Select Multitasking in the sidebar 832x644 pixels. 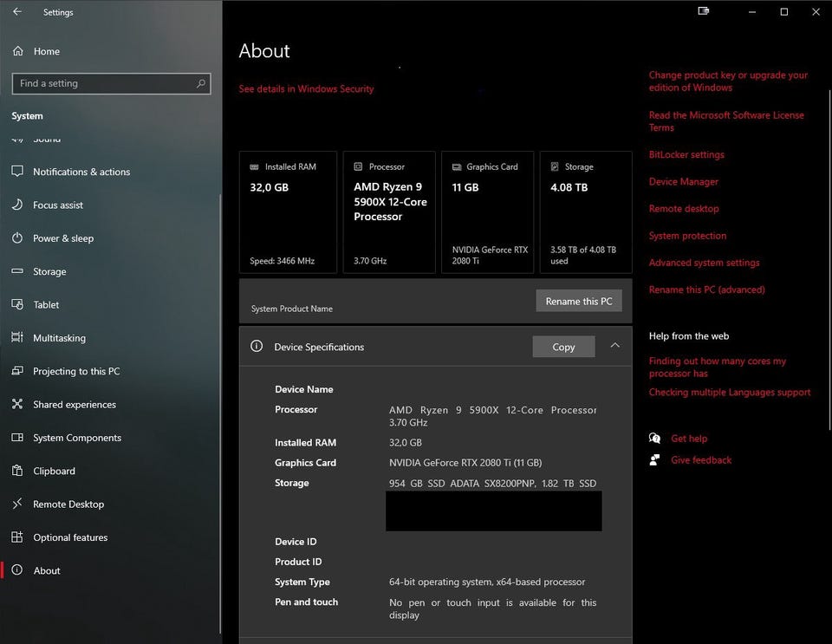[x=59, y=338]
